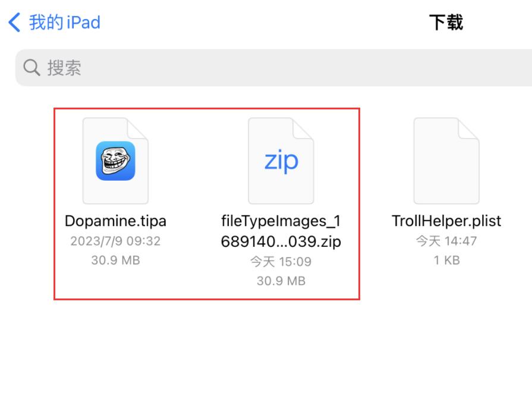The width and height of the screenshot is (532, 396).
Task: Select the TrollHelper.plist filename text
Action: coord(447,221)
